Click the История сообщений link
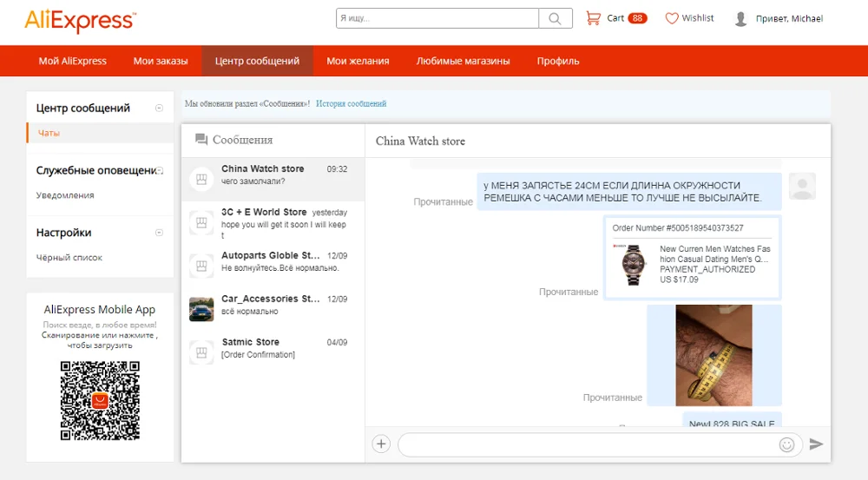The image size is (868, 480). tap(351, 103)
